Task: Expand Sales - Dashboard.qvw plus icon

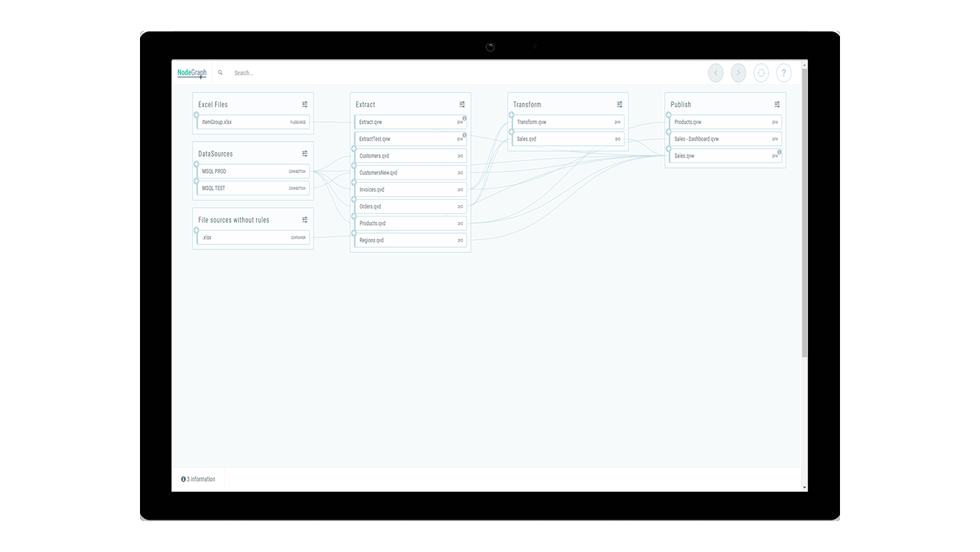Action: click(669, 132)
